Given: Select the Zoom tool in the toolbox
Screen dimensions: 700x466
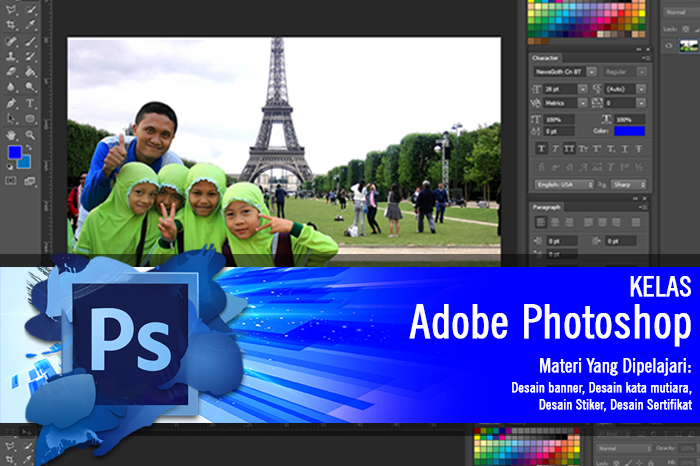Looking at the screenshot, I should (30, 134).
